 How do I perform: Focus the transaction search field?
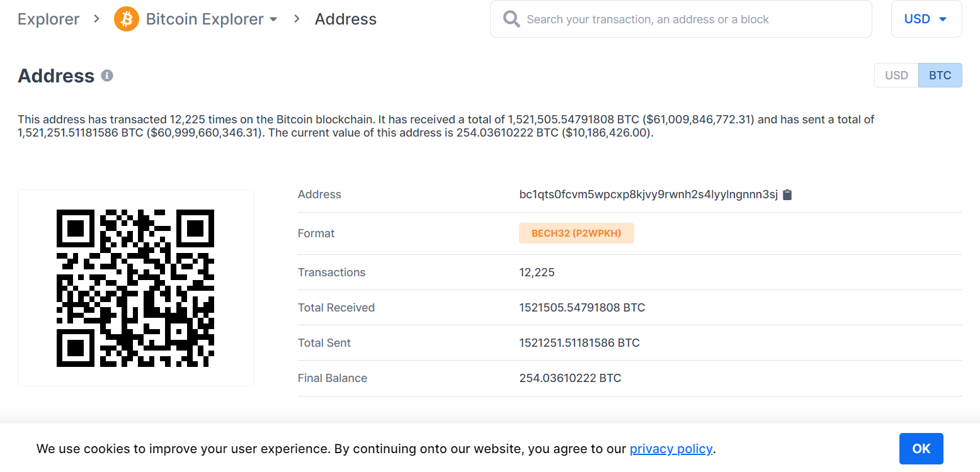(681, 19)
